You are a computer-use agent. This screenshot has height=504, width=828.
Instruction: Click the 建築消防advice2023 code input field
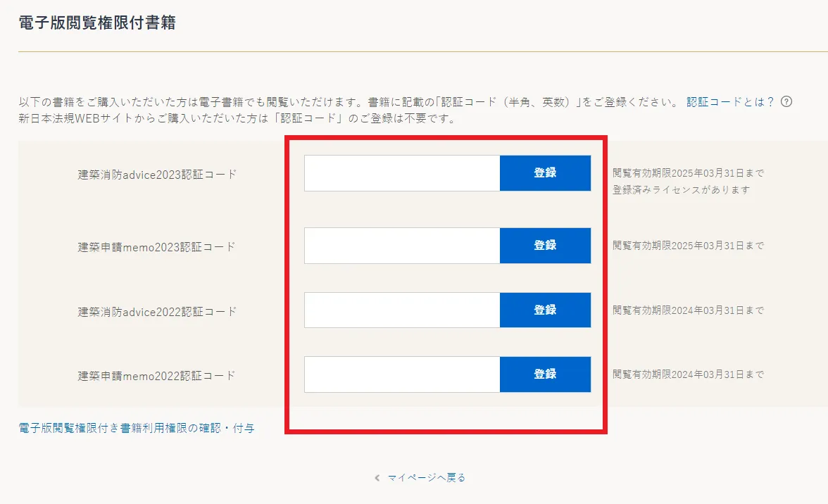(x=401, y=172)
